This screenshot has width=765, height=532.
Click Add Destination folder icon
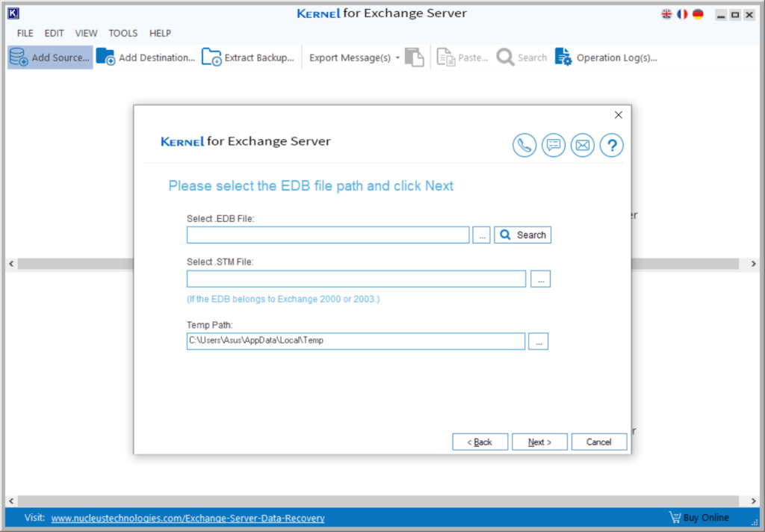105,57
